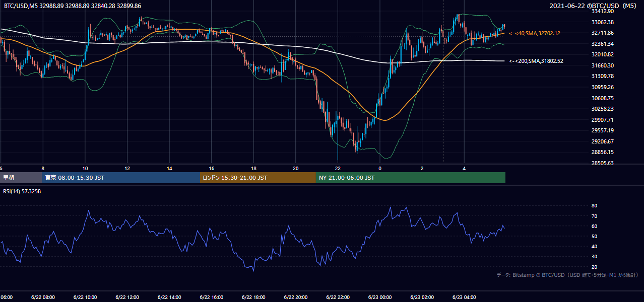The width and height of the screenshot is (644, 302).
Task: Click the 6/22 18:00 date label
Action: point(253,297)
